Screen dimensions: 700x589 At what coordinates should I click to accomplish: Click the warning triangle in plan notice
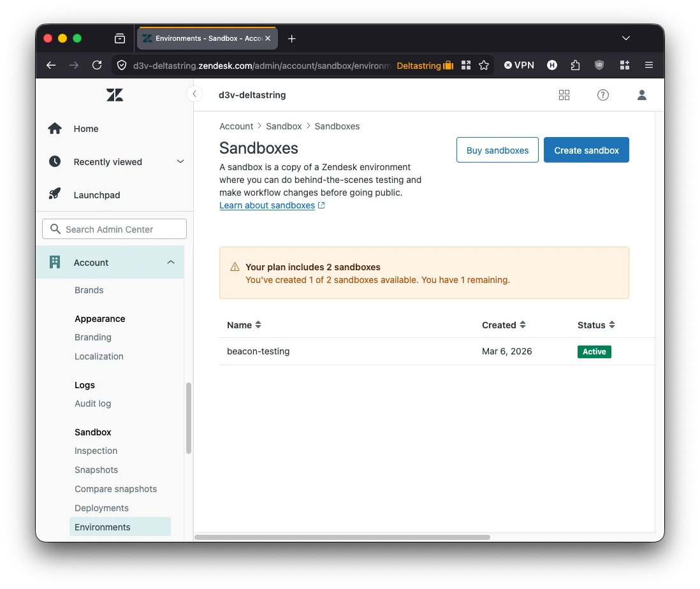(235, 267)
